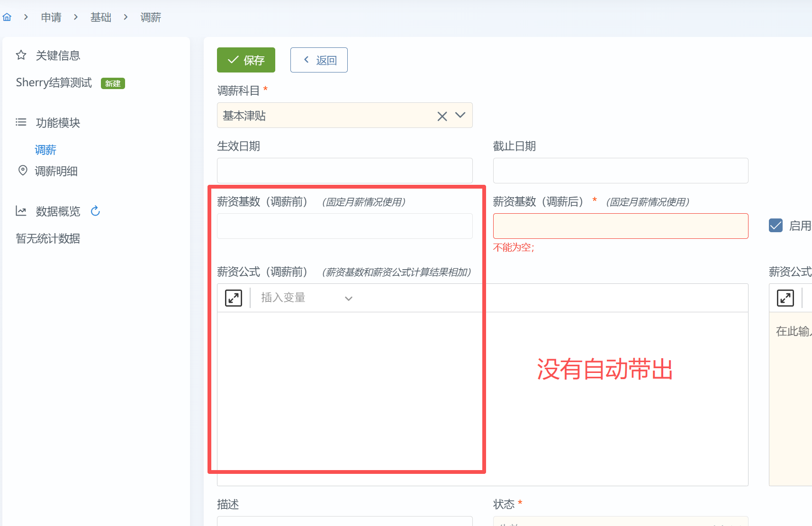Expand the right-side 薪资公式 editor fullscreen
Screen dimensions: 812x526
[x=785, y=298]
